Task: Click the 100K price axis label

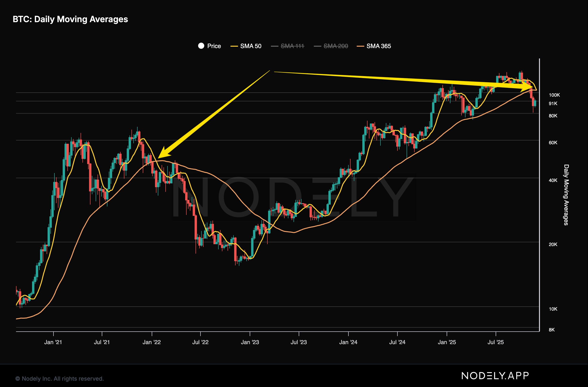Action: [x=554, y=95]
